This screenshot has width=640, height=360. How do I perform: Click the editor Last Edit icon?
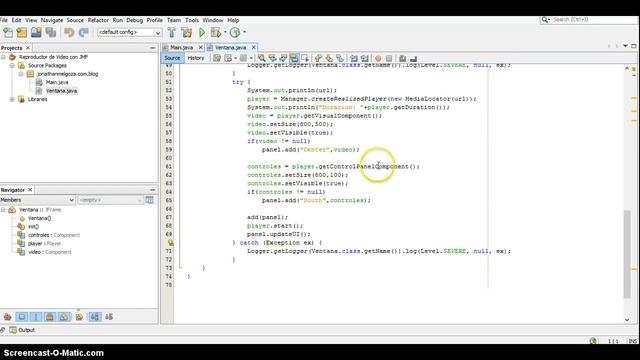pyautogui.click(x=217, y=58)
